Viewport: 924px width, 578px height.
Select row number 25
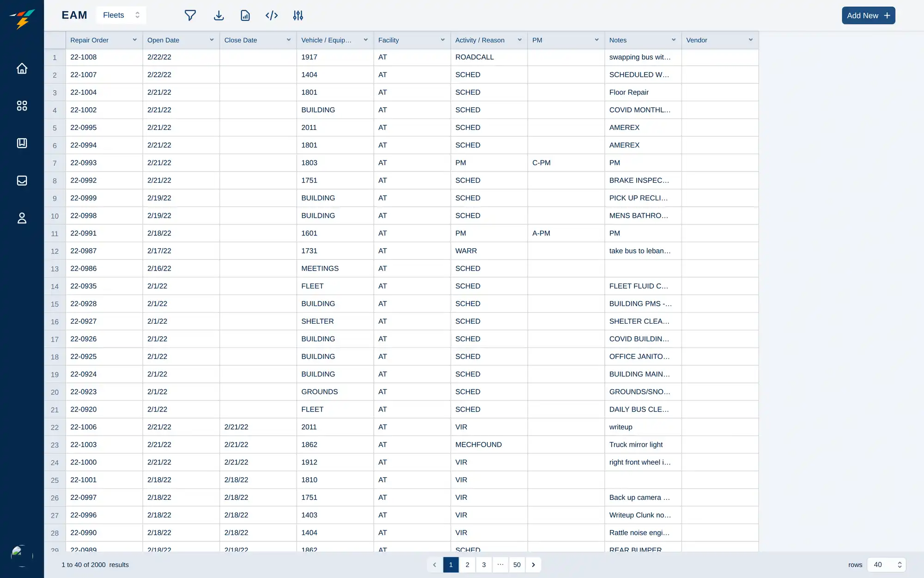click(x=55, y=480)
